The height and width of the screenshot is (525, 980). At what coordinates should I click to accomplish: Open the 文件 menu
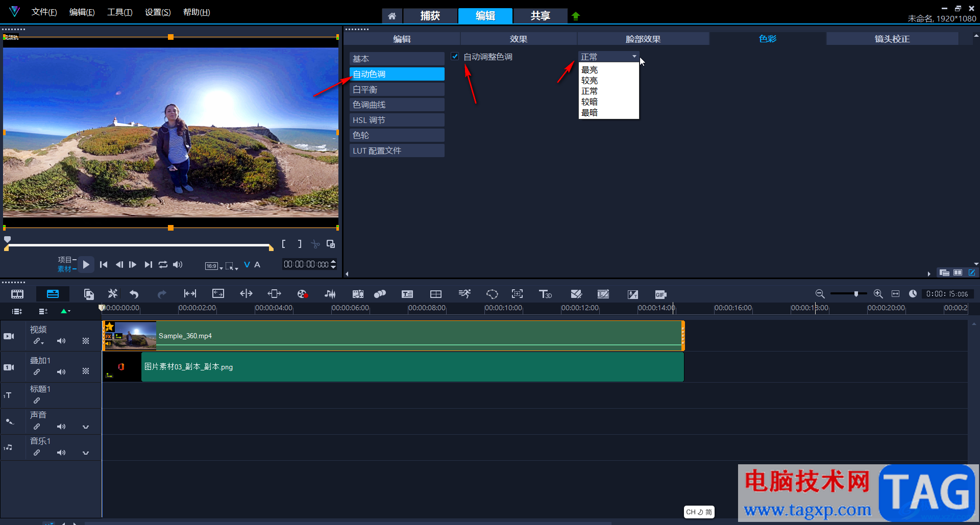coord(44,12)
